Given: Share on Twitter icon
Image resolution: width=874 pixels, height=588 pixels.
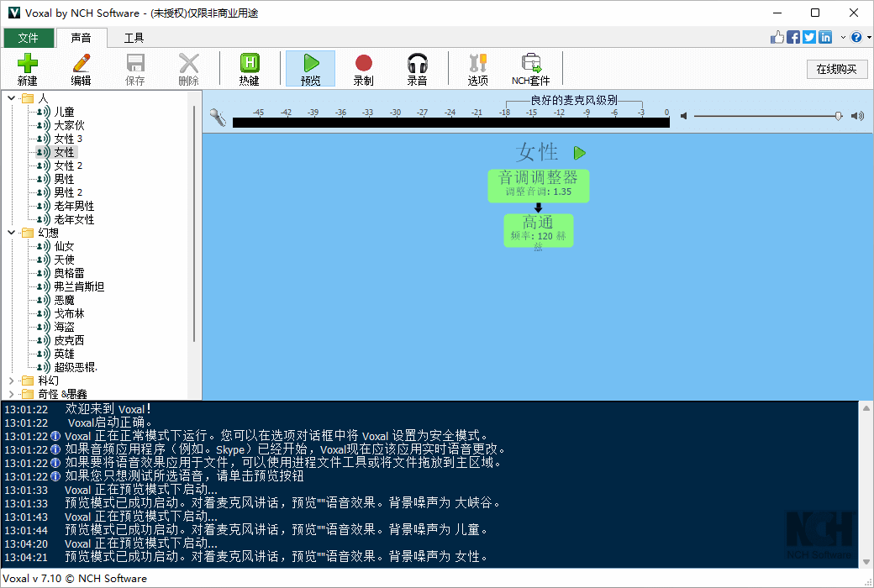Looking at the screenshot, I should [x=809, y=37].
